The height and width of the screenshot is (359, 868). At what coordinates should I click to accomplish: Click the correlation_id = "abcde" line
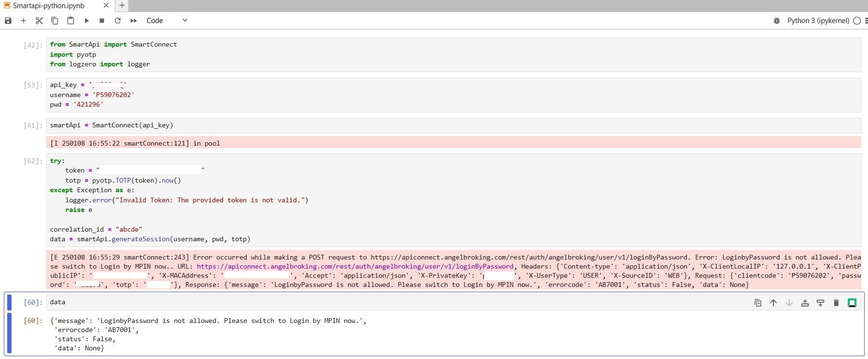pos(96,230)
